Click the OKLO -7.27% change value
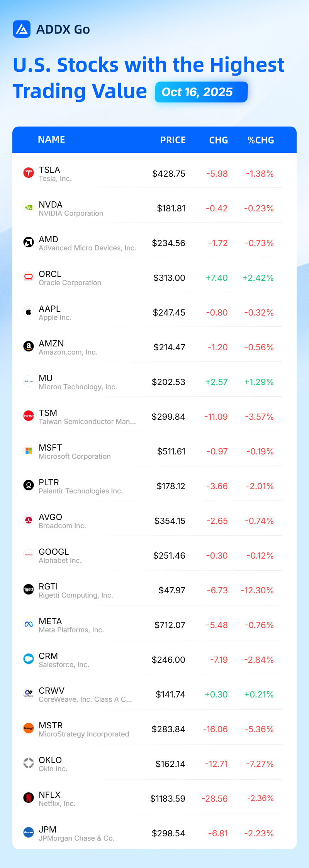Viewport: 309px width, 868px height. (259, 764)
